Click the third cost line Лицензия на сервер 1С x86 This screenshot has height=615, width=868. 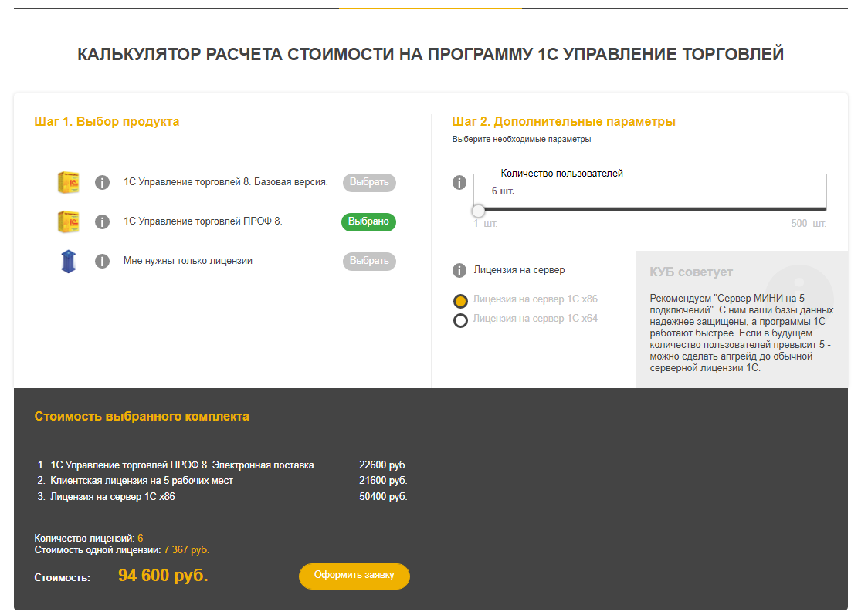(113, 497)
